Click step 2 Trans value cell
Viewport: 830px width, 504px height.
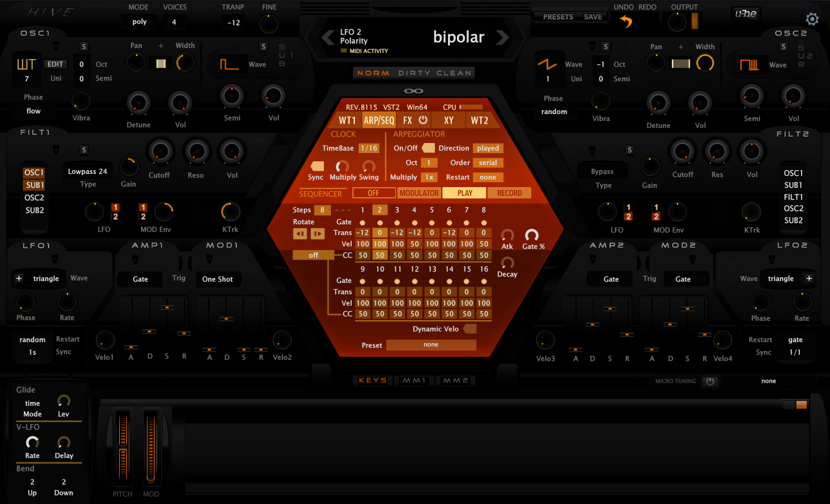[x=379, y=232]
